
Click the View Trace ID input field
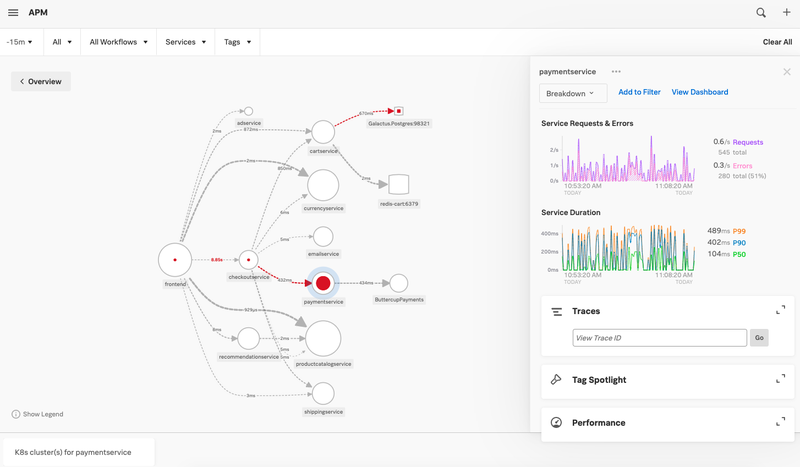[660, 338]
